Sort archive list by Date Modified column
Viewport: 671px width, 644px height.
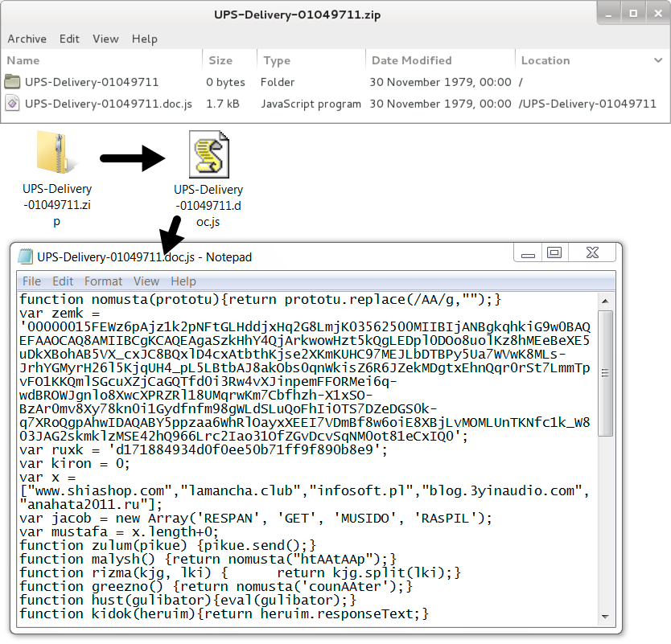point(412,61)
